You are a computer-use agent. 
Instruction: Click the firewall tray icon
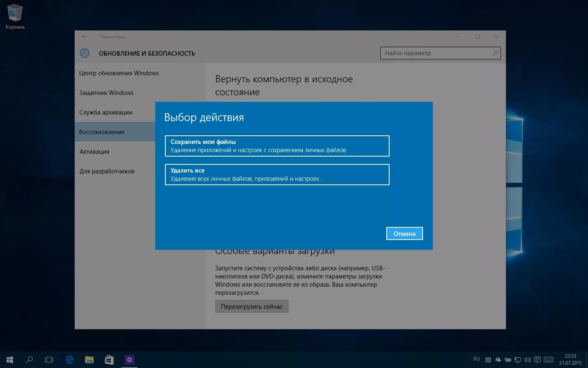coord(488,360)
